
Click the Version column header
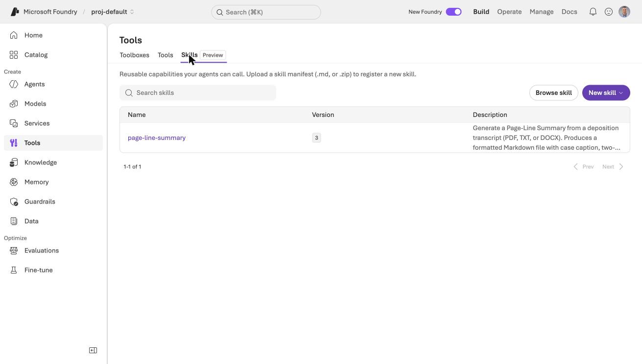tap(323, 114)
